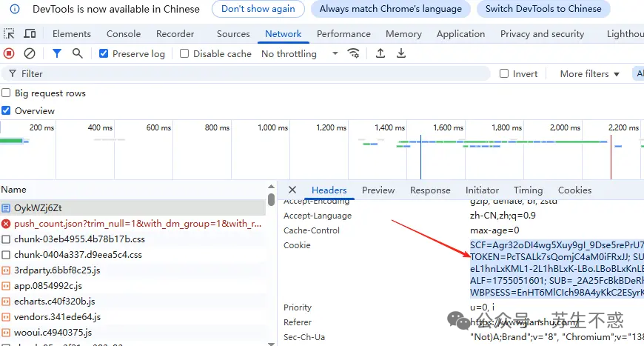This screenshot has width=644, height=346.
Task: Click the request list scrollbar thumb
Action: 271,200
